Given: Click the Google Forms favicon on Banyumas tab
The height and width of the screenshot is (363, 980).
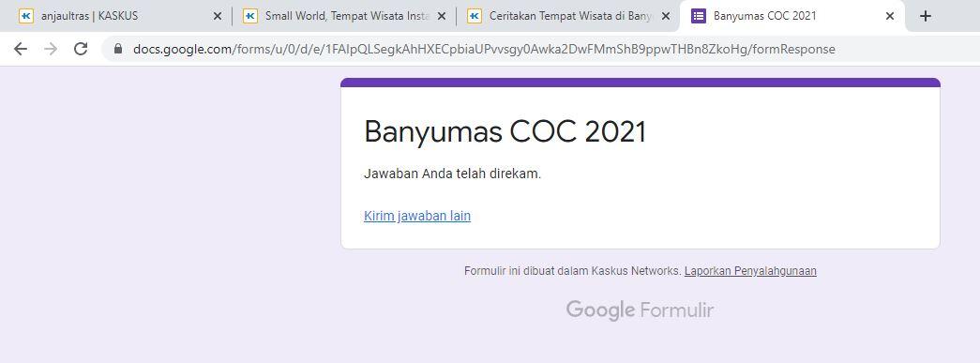Looking at the screenshot, I should point(699,16).
